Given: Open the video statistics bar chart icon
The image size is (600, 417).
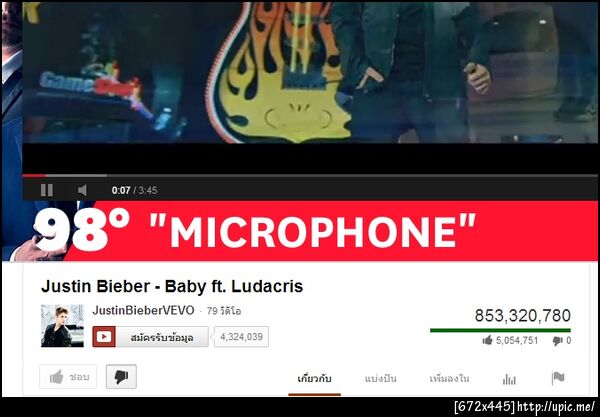Looking at the screenshot, I should [x=509, y=379].
